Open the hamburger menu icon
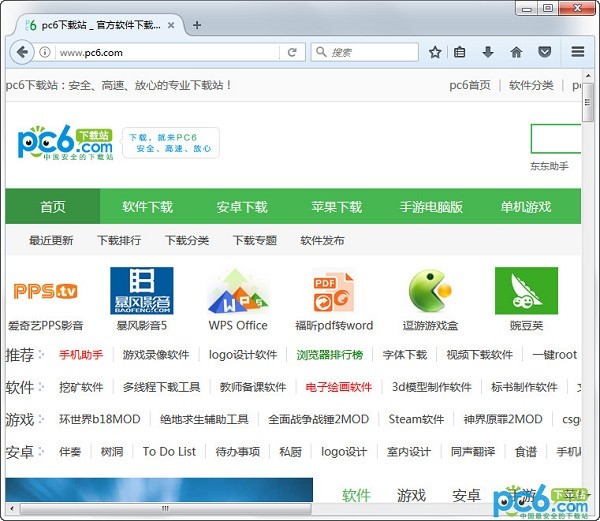Viewport: 600px width, 521px height. 578,52
